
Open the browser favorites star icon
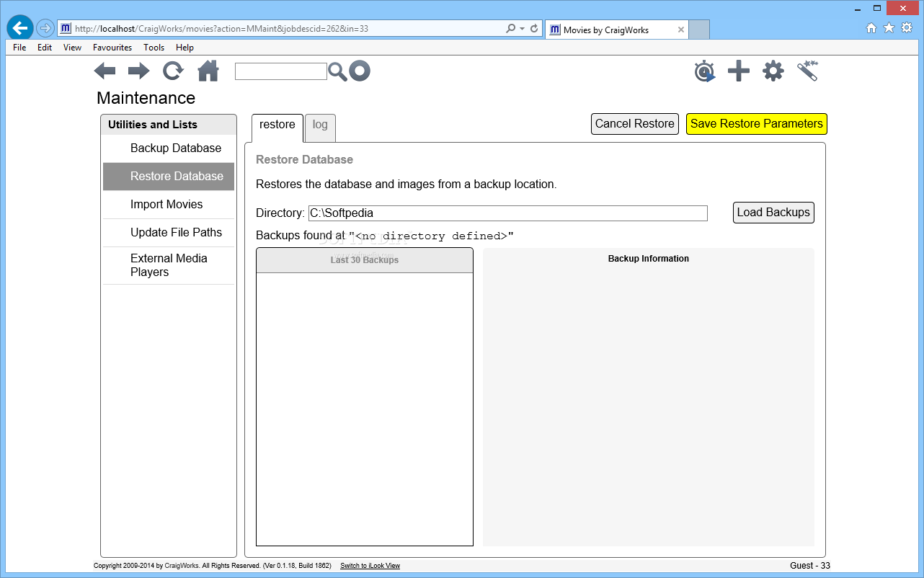[889, 28]
